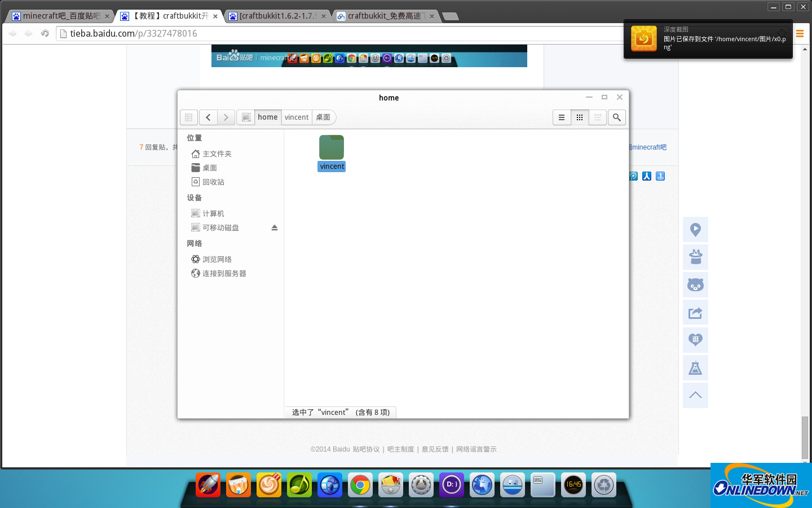
Task: Switch file manager to list view
Action: point(562,117)
